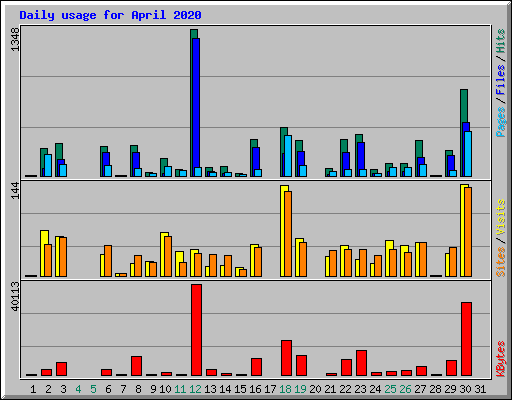Click day 20 on the x-axis
The width and height of the screenshot is (512, 400).
(x=315, y=389)
